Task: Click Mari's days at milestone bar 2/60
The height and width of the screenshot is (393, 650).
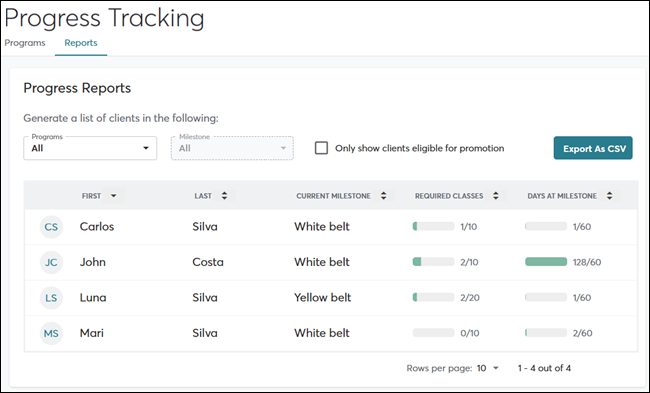Action: 546,332
